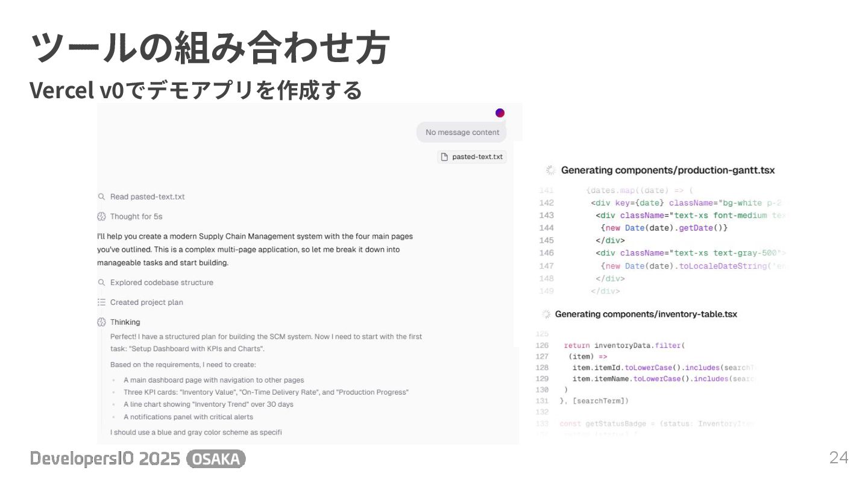Click spinner icon for inventory-table.tsx generation

coord(546,314)
